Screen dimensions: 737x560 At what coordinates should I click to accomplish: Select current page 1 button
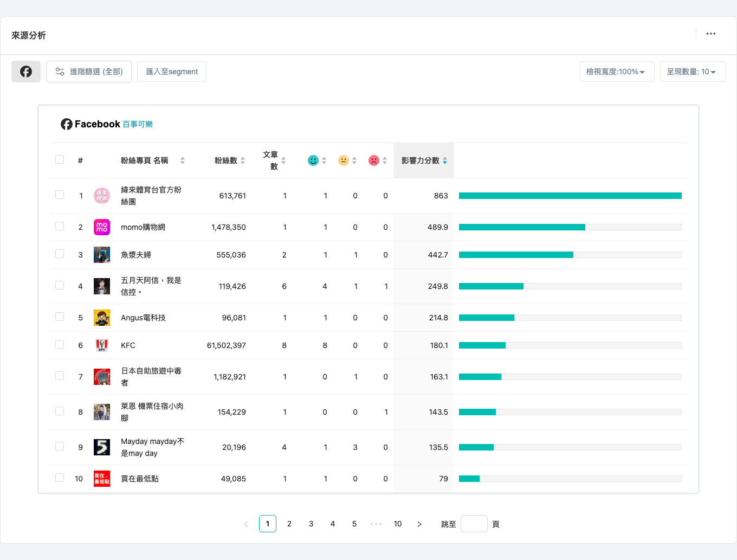pos(268,524)
